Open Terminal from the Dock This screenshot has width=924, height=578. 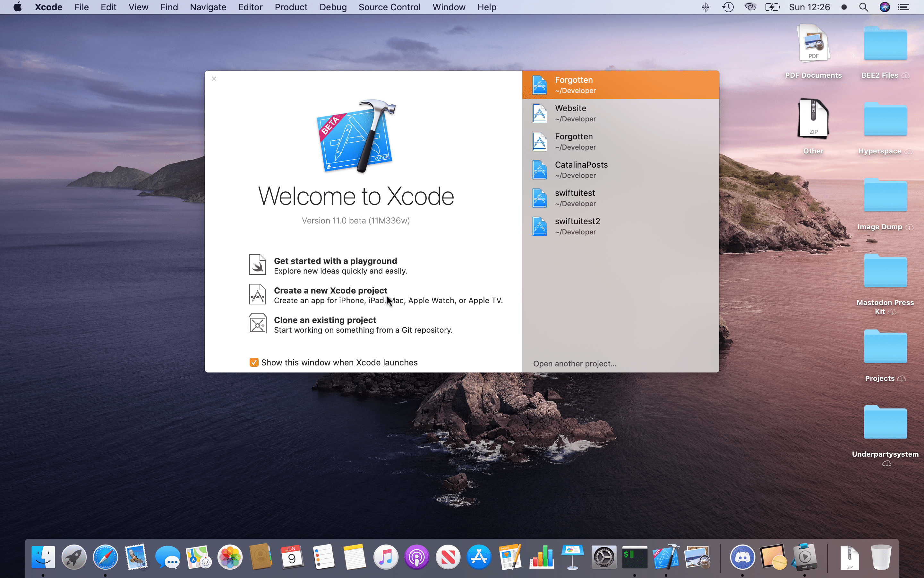[x=635, y=556]
